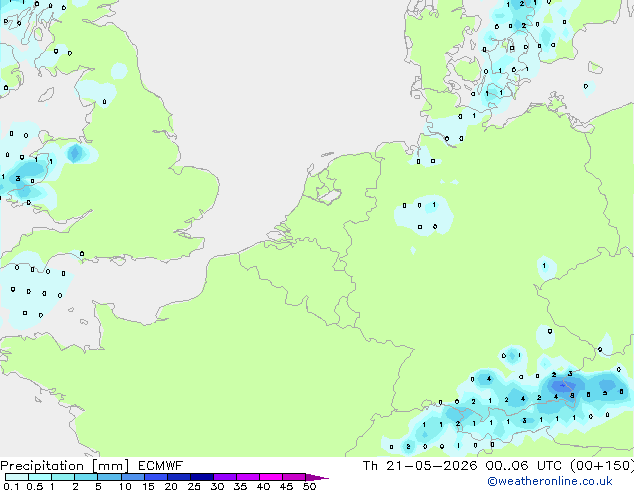The width and height of the screenshot is (634, 490).
Task: Select the 2–5 mm legend color swatch
Action: (86, 477)
